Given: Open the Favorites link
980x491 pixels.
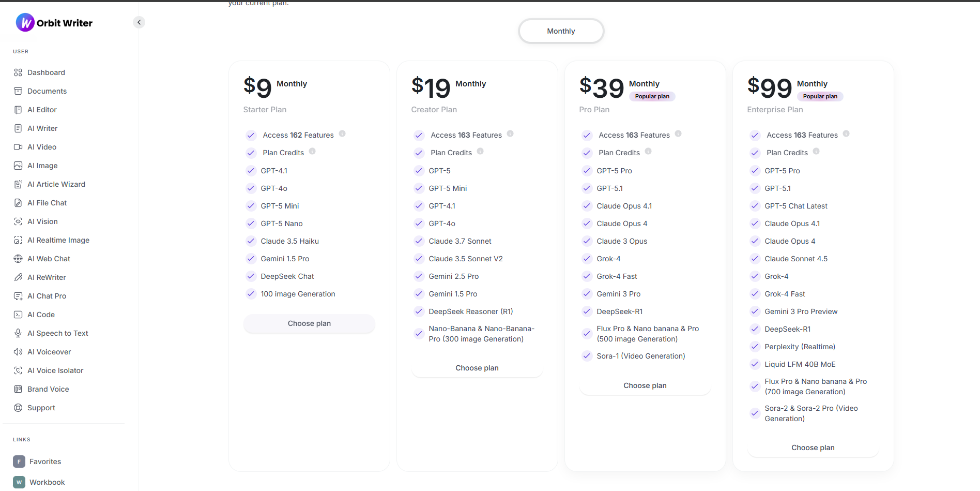Looking at the screenshot, I should pyautogui.click(x=45, y=462).
